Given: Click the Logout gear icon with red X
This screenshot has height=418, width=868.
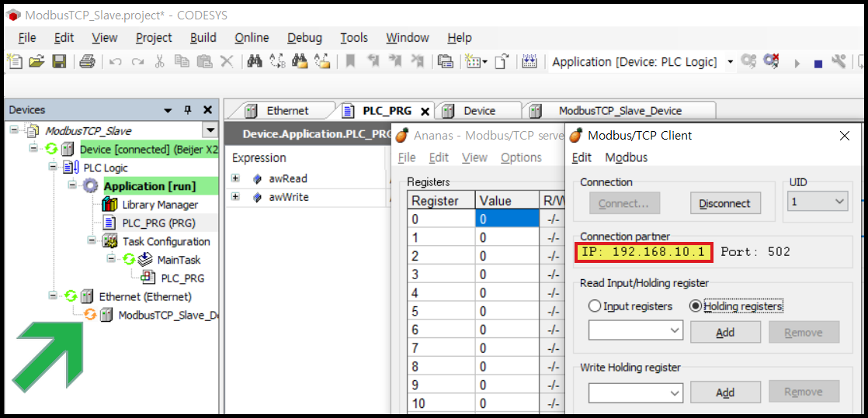Looking at the screenshot, I should coord(771,60).
